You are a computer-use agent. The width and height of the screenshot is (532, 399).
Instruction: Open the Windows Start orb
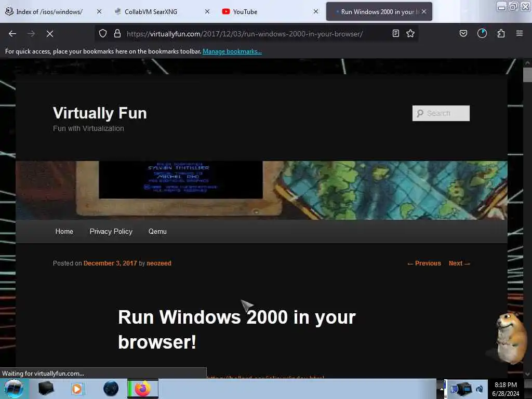(14, 389)
